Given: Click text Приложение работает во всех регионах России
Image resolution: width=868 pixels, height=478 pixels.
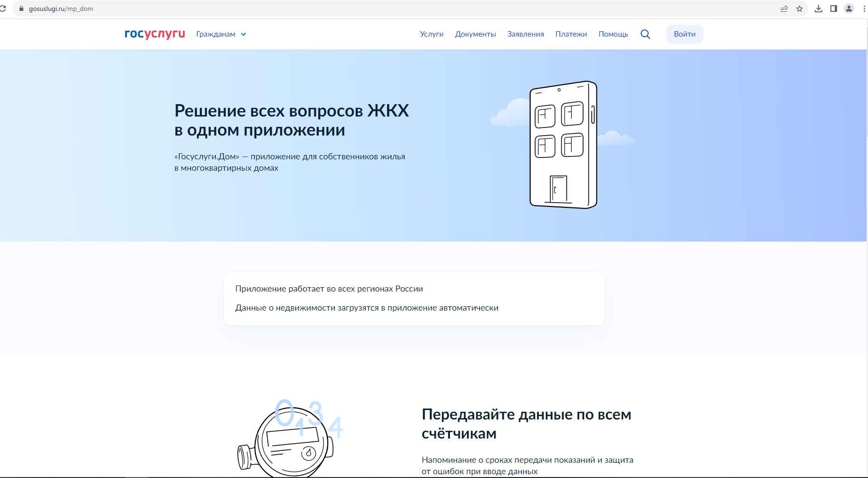Looking at the screenshot, I should click(329, 289).
